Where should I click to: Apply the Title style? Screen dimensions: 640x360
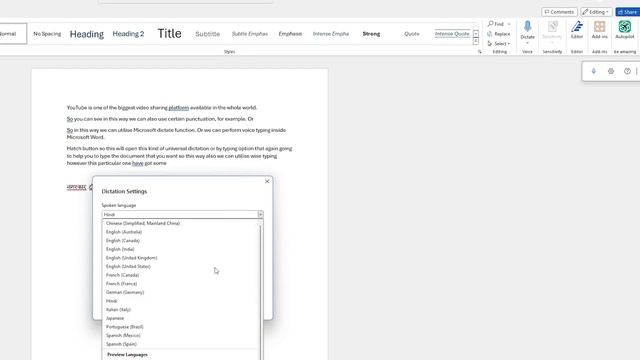169,33
